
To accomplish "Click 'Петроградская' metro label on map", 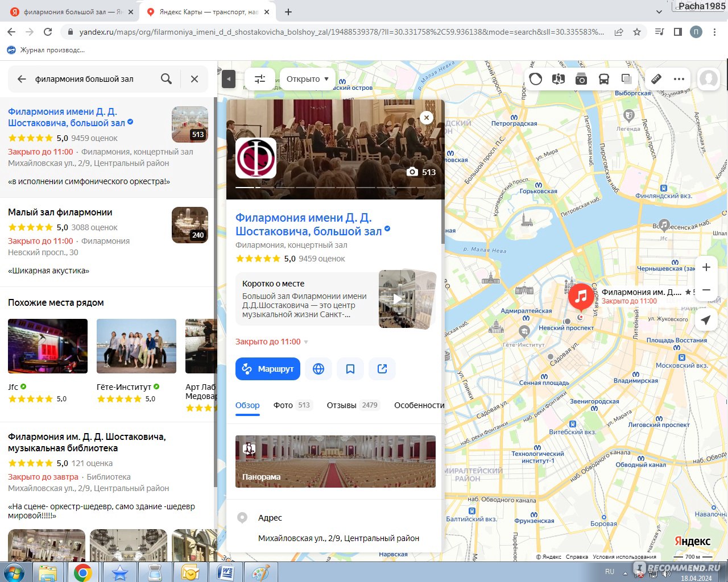I will coord(514,123).
